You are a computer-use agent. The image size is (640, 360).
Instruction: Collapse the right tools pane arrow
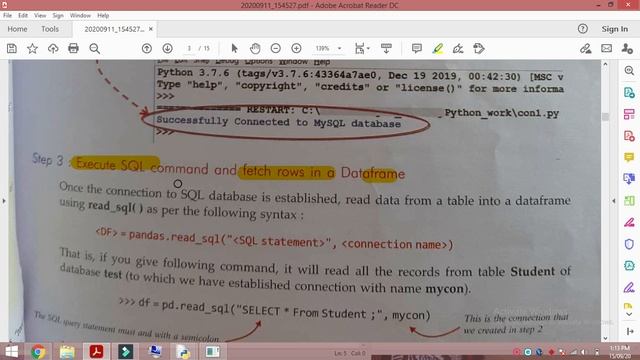pos(613,201)
